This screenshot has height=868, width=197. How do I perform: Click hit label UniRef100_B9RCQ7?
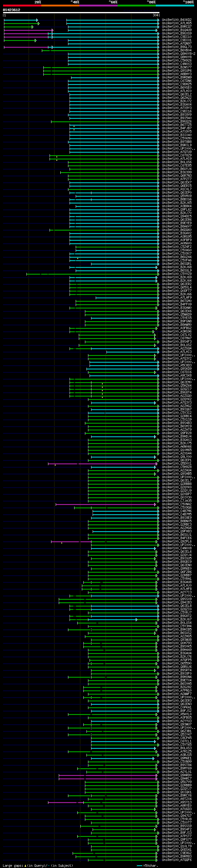click(x=177, y=26)
